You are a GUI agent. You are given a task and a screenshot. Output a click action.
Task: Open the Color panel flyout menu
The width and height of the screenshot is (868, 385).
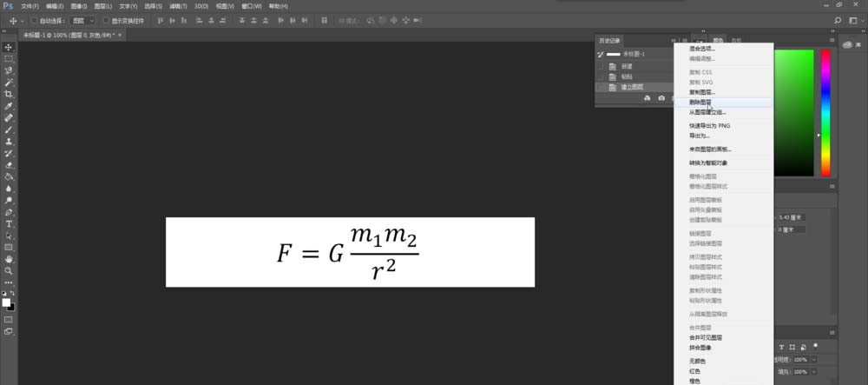tap(832, 41)
